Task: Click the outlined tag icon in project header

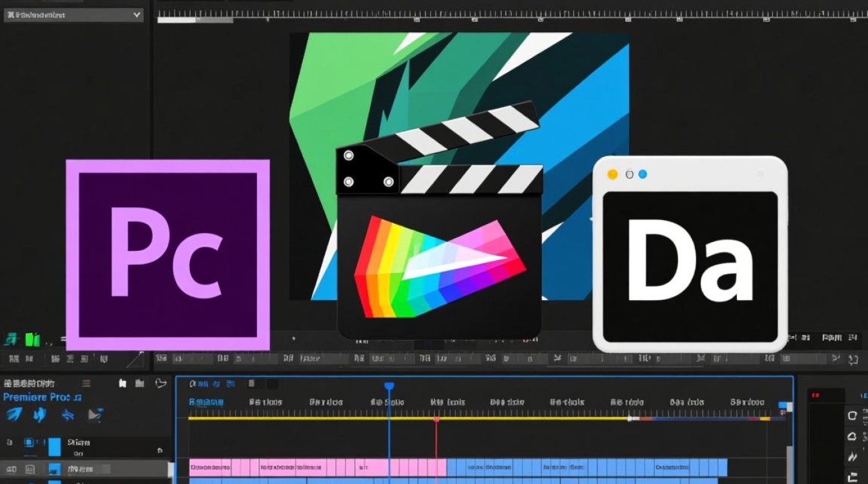Action: tap(161, 383)
